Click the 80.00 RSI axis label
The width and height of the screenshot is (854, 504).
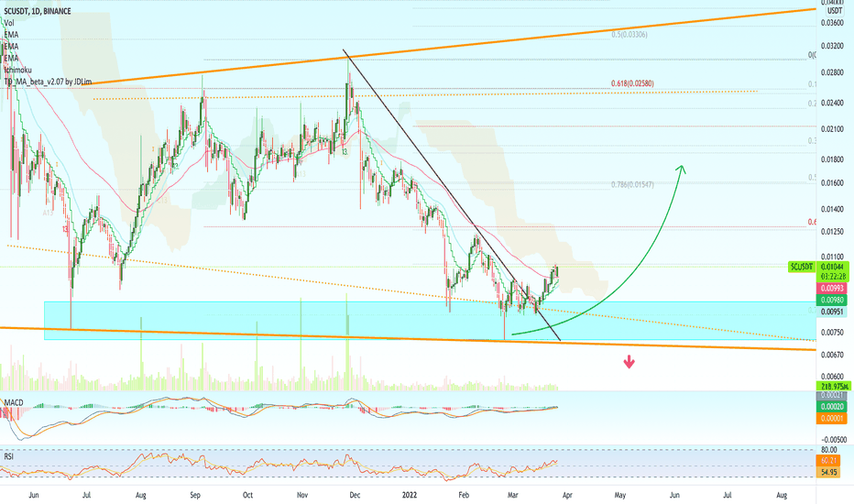tap(829, 450)
